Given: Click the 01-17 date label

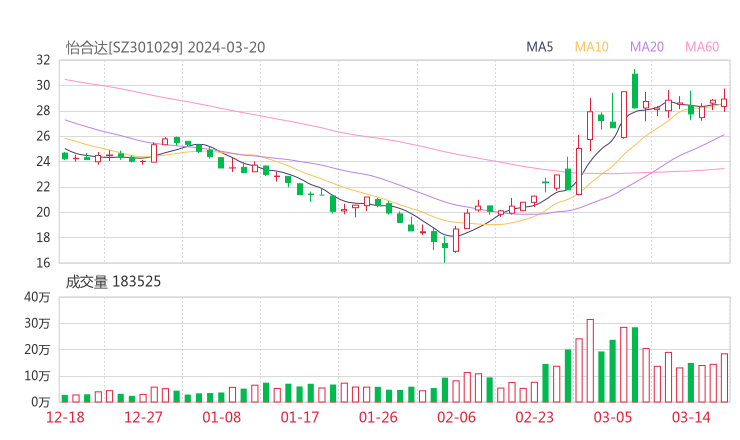Looking at the screenshot, I should [x=300, y=417].
